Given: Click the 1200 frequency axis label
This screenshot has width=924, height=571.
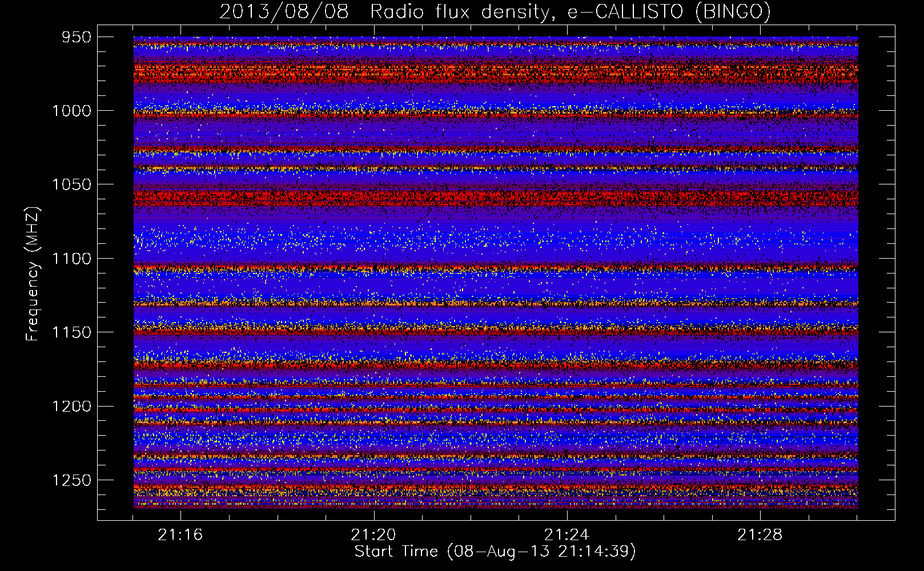Looking at the screenshot, I should (x=71, y=407).
